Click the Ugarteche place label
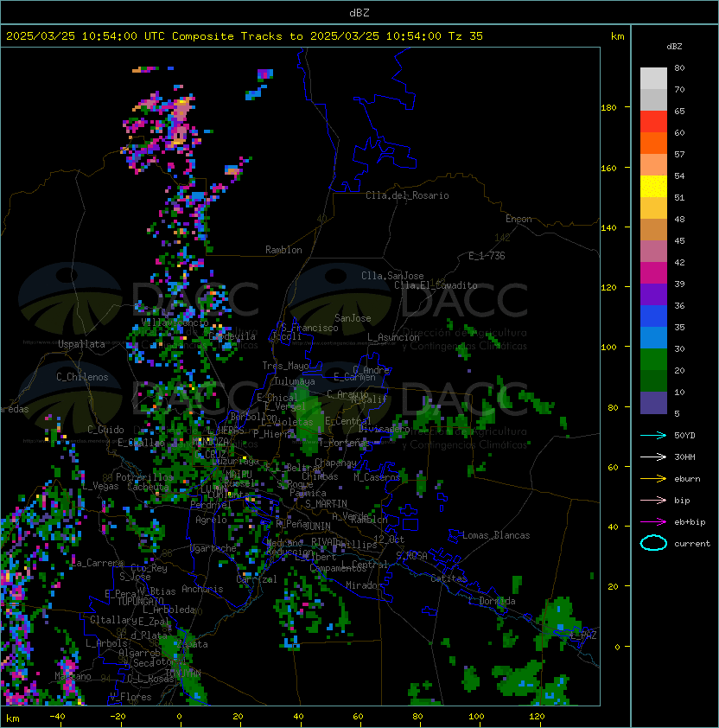 (213, 548)
